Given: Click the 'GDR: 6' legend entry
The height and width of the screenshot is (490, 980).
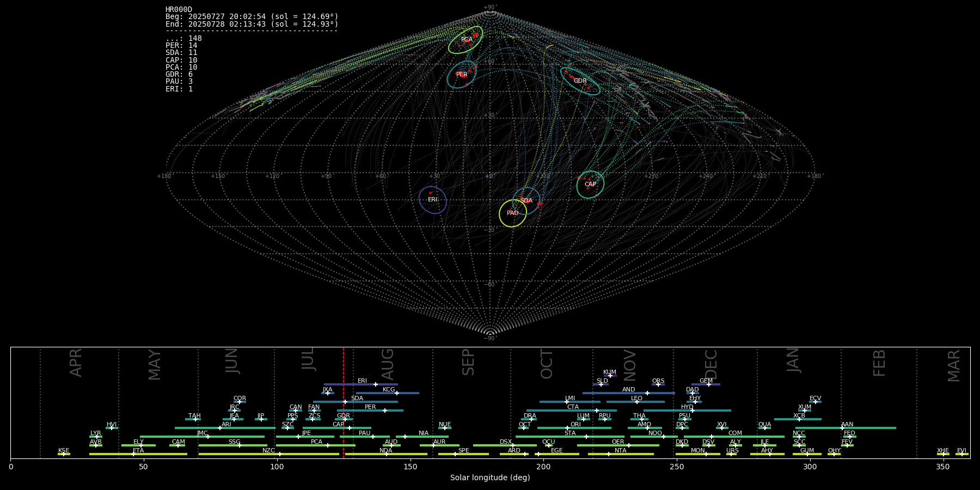Looking at the screenshot, I should click(x=179, y=75).
